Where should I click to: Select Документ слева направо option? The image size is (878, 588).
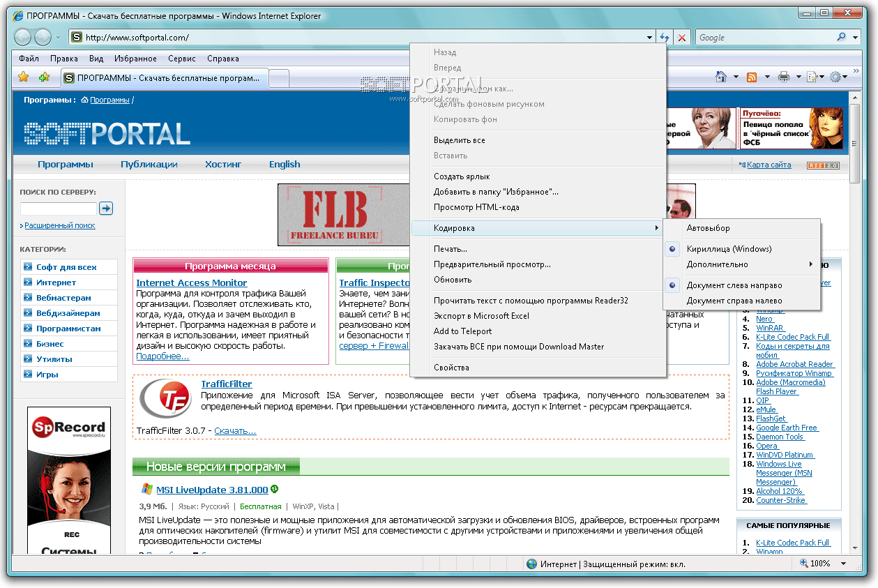pyautogui.click(x=742, y=285)
